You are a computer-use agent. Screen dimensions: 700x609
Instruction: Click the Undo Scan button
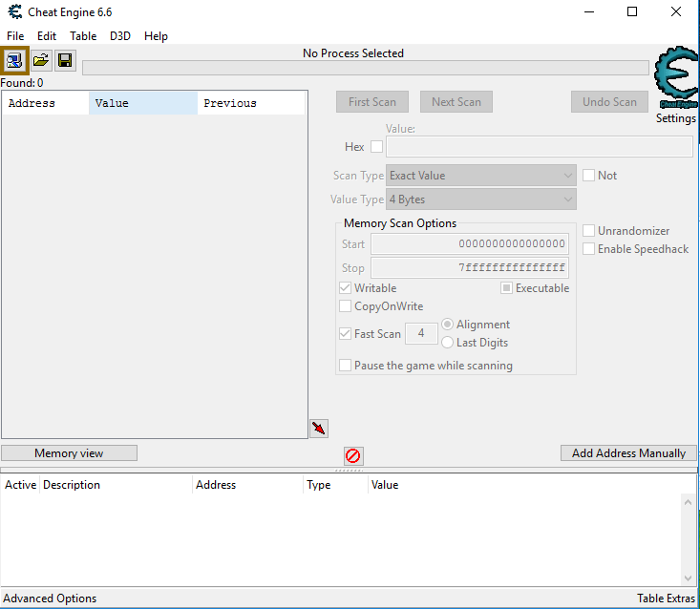pyautogui.click(x=609, y=102)
